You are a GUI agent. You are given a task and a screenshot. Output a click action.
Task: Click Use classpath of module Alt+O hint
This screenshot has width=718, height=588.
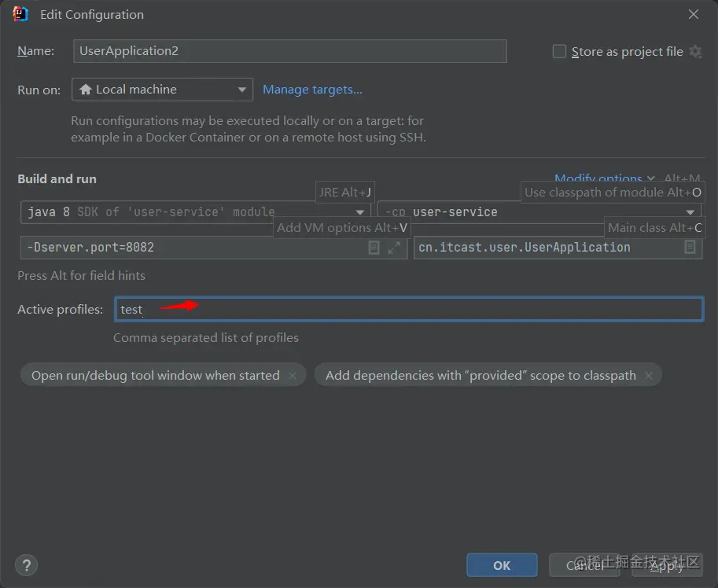[613, 192]
